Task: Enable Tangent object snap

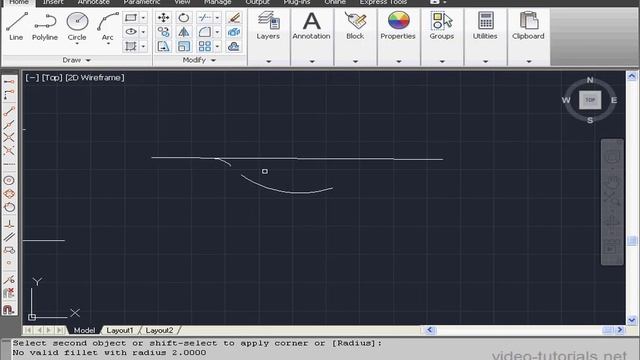Action: click(9, 207)
